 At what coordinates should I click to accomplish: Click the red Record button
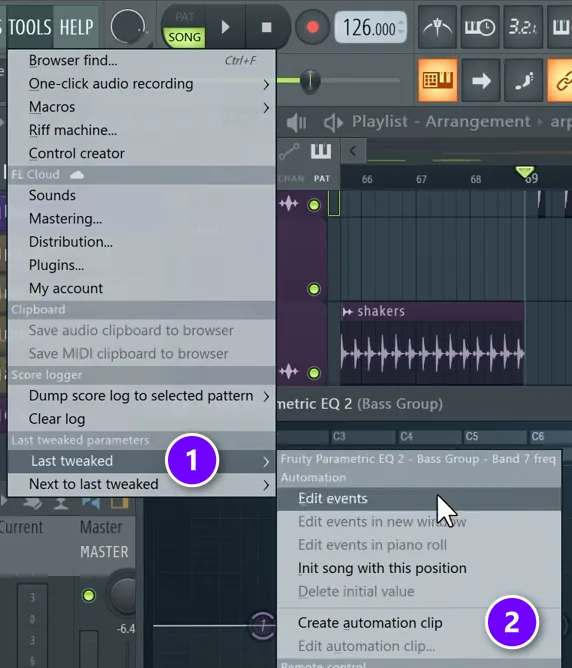313,27
